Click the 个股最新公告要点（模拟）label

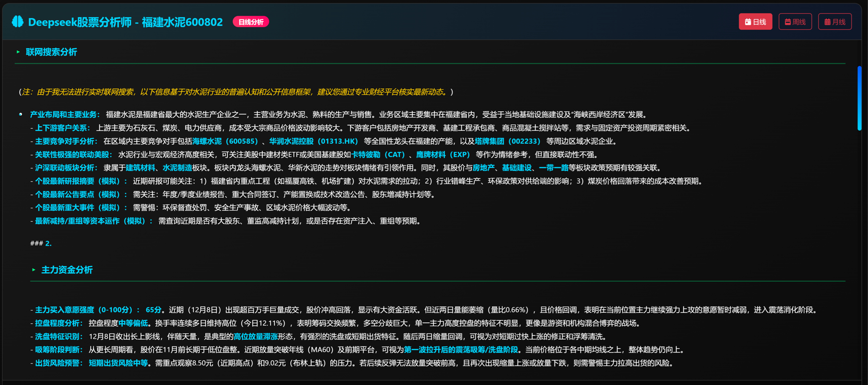(x=81, y=195)
